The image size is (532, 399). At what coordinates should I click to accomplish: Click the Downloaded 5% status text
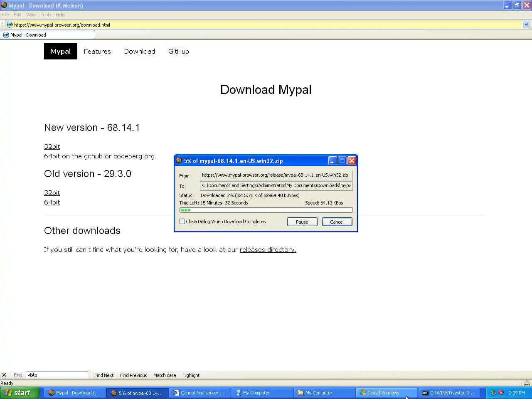pos(250,195)
